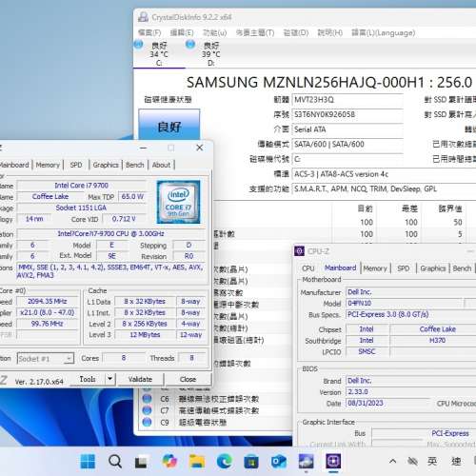
Task: Switch to SPD tab in front CPU-Z
Action: pos(76,165)
